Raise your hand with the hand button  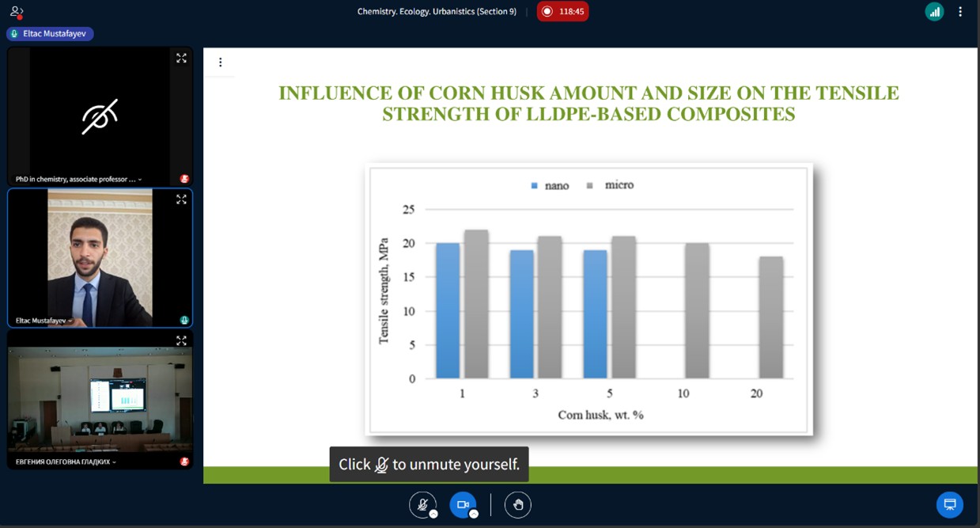(x=518, y=504)
